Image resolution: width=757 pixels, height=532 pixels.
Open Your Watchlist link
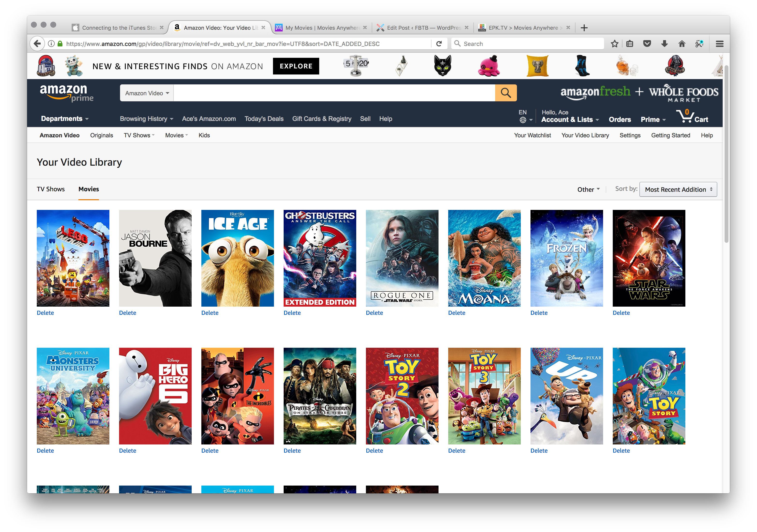tap(532, 135)
